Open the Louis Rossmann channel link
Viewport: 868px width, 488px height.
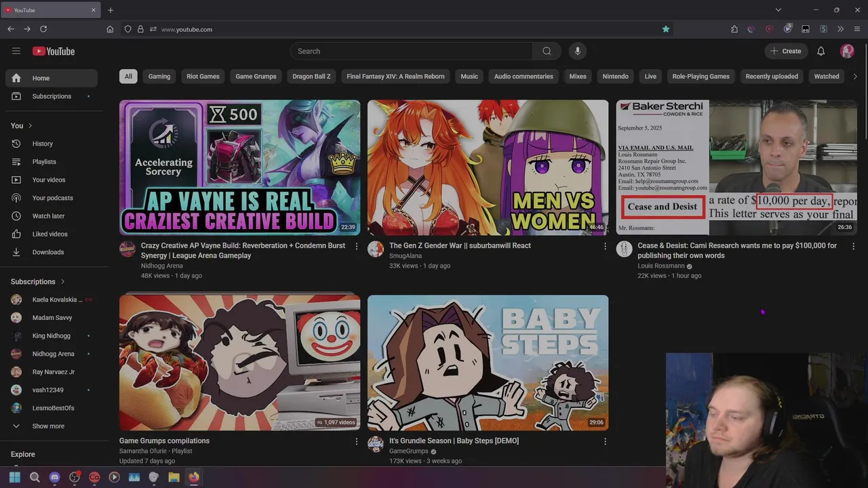coord(661,266)
